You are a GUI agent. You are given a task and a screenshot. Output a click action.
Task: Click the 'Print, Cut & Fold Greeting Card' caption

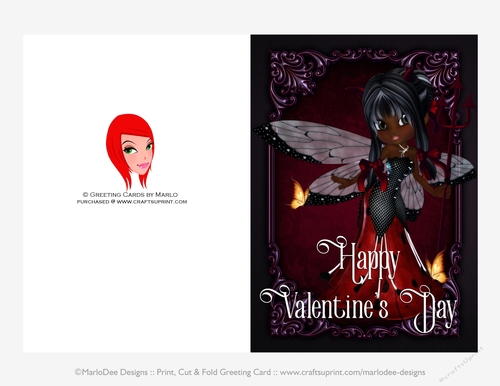tap(214, 372)
